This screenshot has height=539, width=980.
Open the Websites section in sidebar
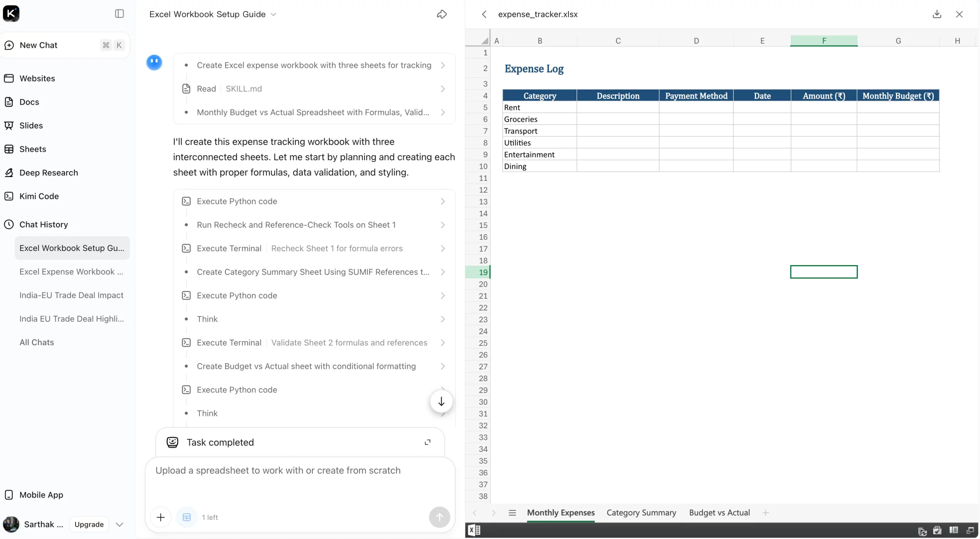pyautogui.click(x=37, y=78)
